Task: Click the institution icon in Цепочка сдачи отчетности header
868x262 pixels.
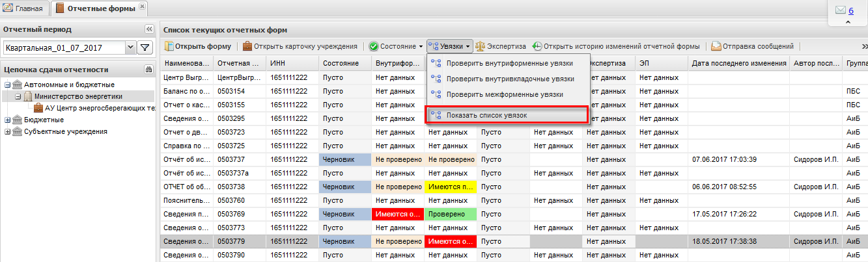Action: pyautogui.click(x=148, y=70)
